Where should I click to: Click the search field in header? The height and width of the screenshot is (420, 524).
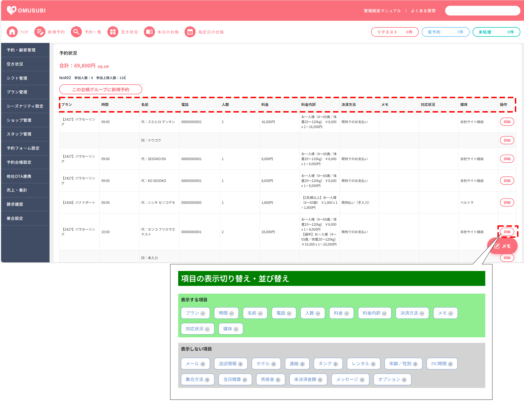click(x=483, y=11)
